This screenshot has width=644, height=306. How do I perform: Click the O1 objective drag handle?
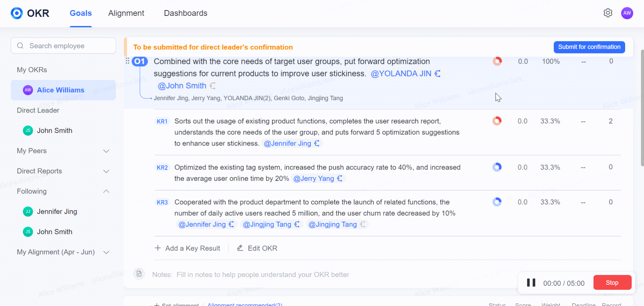127,61
